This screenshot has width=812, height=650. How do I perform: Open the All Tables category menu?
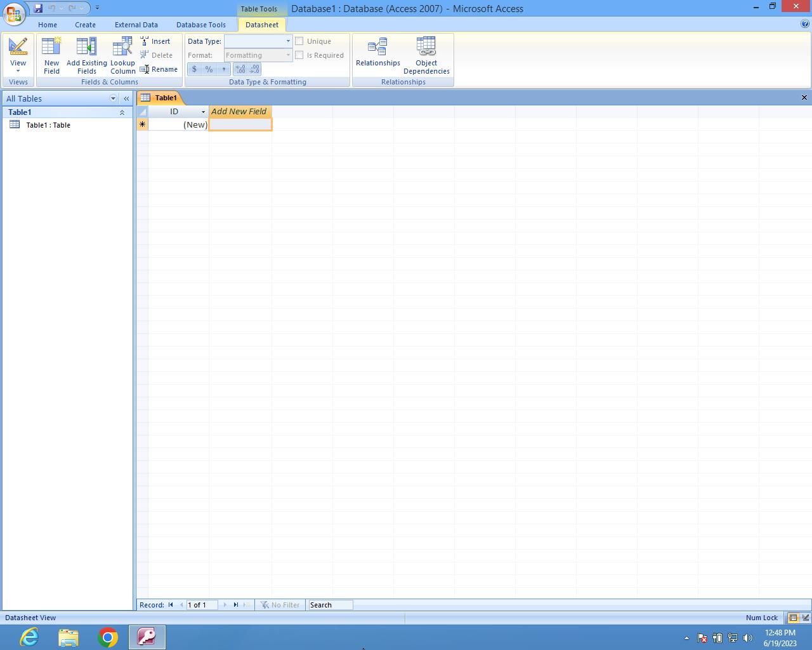click(x=113, y=98)
